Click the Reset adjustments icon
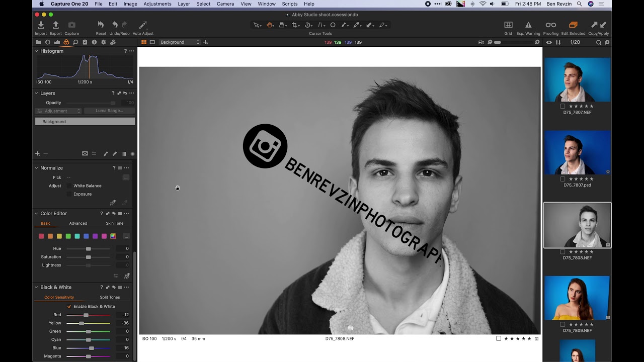Screen dimensions: 644x362 pyautogui.click(x=101, y=25)
